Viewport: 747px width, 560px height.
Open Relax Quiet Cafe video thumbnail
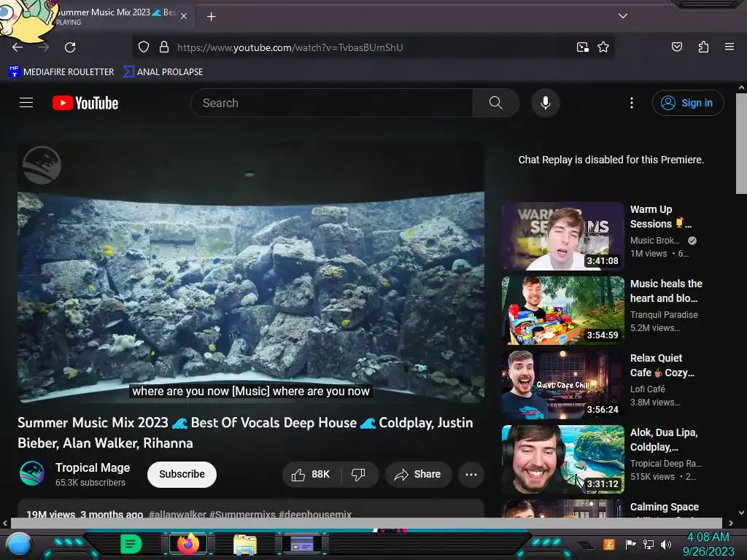coord(562,385)
